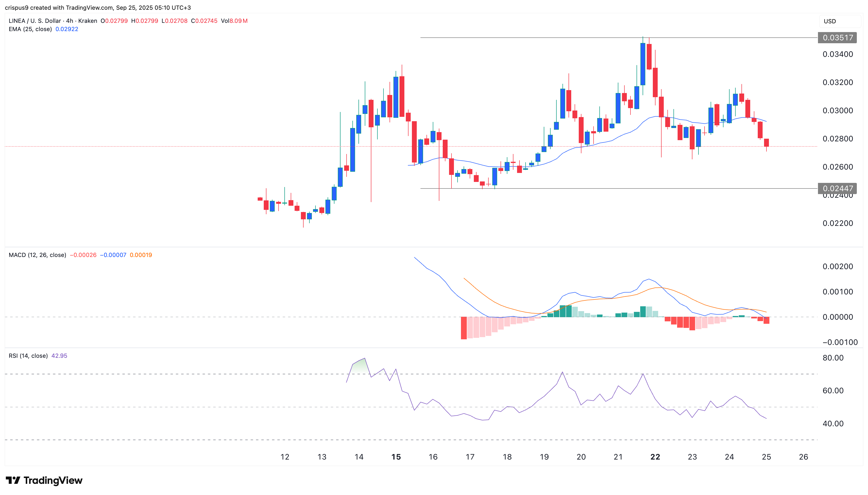Click the RSI (14, close) indicator label
Image resolution: width=868 pixels, height=495 pixels.
(28, 356)
